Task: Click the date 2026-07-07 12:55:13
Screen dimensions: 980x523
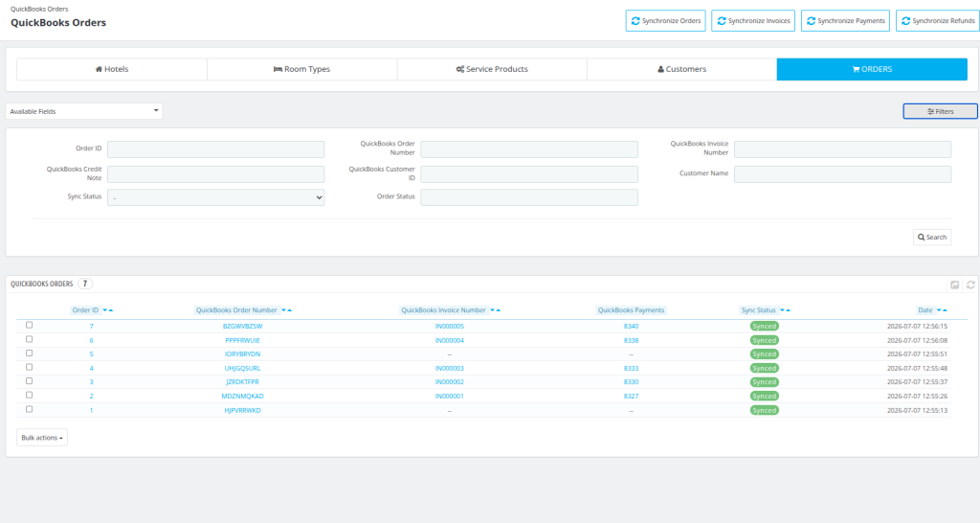Action: [x=917, y=410]
